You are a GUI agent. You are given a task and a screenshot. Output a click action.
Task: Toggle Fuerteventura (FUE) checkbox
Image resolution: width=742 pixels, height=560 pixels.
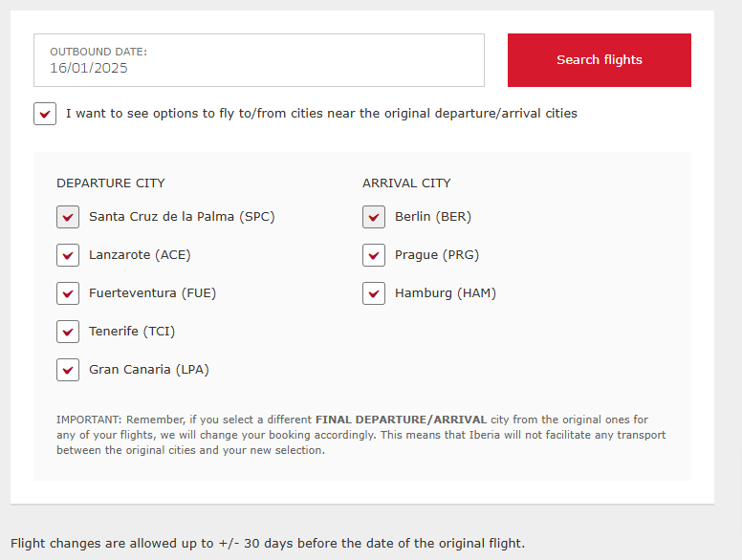pos(68,293)
